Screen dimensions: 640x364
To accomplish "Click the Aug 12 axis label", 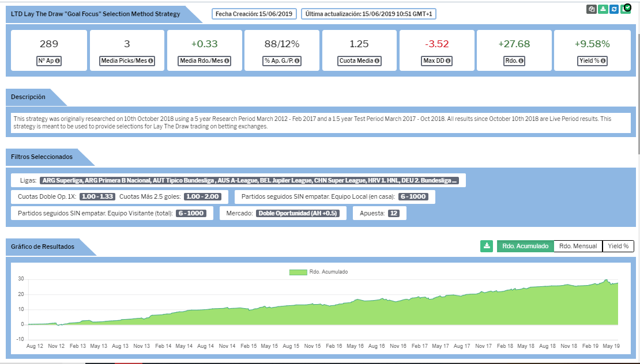I will pyautogui.click(x=35, y=346).
